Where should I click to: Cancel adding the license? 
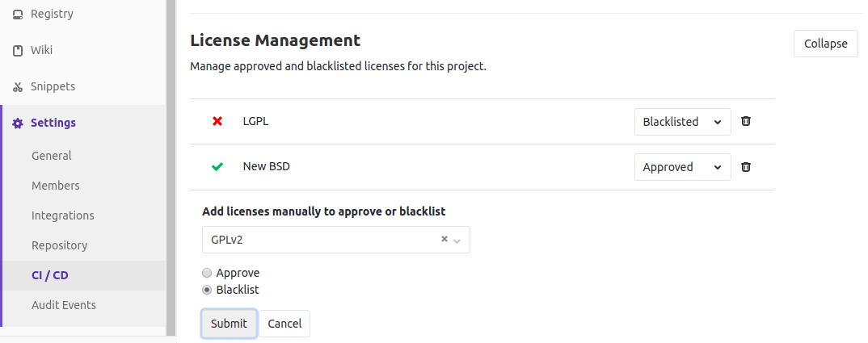point(284,324)
